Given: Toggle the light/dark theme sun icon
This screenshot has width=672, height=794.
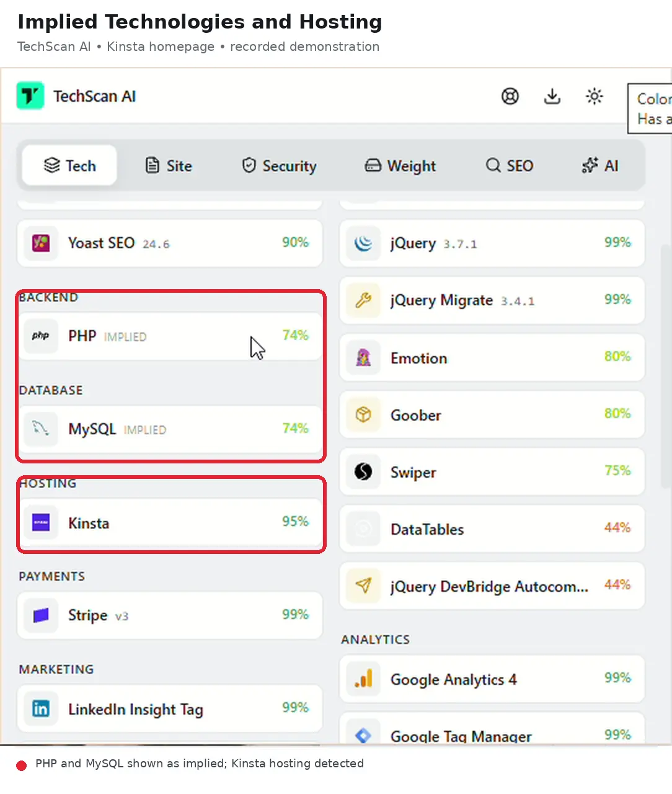Looking at the screenshot, I should (x=595, y=96).
